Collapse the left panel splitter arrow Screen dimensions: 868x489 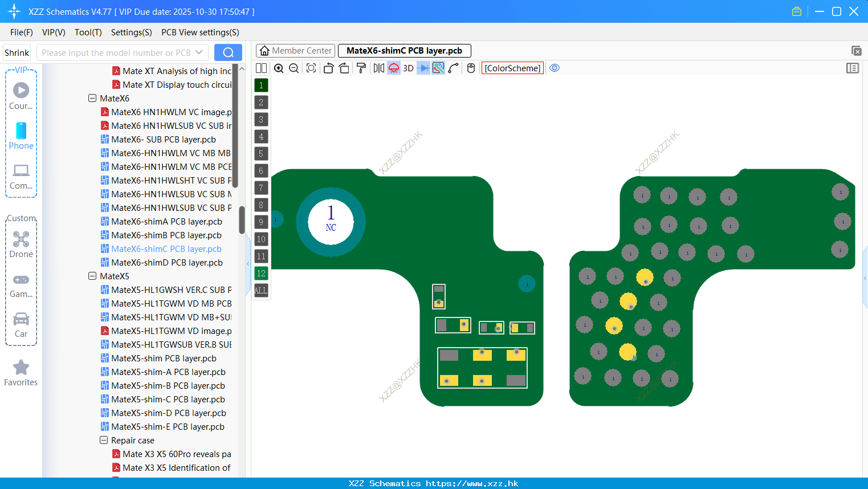(248, 264)
